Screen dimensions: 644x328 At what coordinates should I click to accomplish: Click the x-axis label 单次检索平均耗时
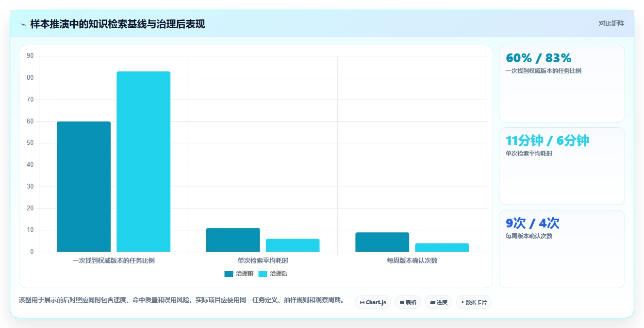[x=263, y=260]
